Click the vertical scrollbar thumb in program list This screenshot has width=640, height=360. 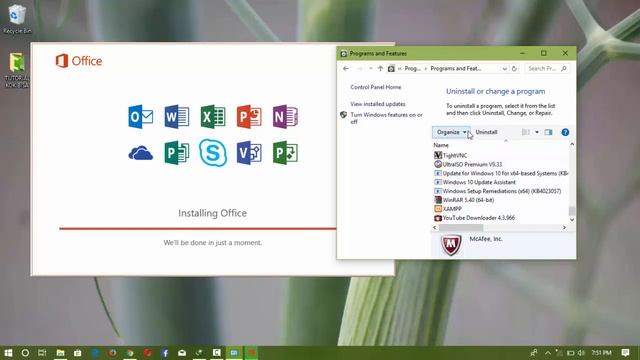coord(572,211)
